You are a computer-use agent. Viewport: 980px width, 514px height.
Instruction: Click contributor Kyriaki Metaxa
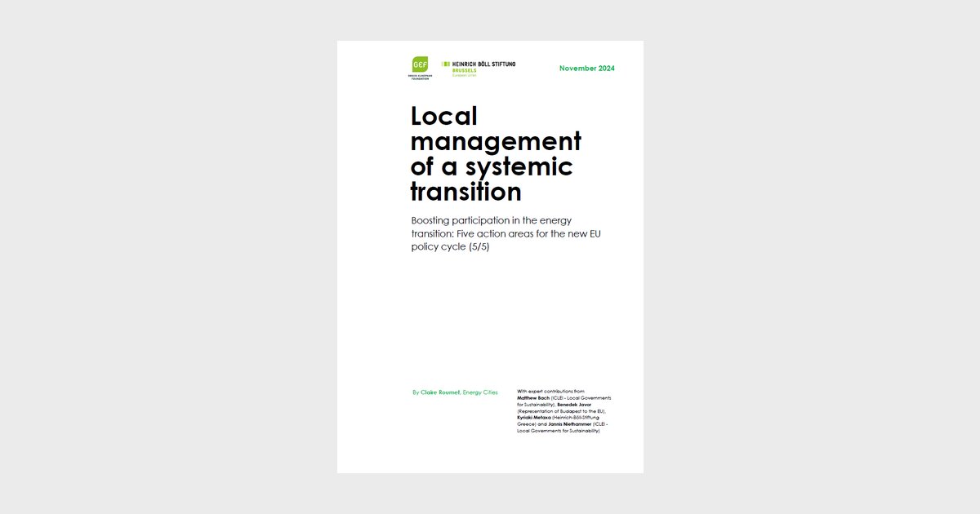(x=534, y=418)
